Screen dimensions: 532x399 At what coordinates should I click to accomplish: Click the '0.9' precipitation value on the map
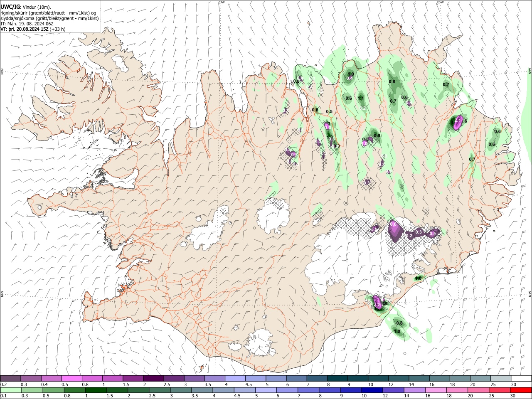point(377,135)
